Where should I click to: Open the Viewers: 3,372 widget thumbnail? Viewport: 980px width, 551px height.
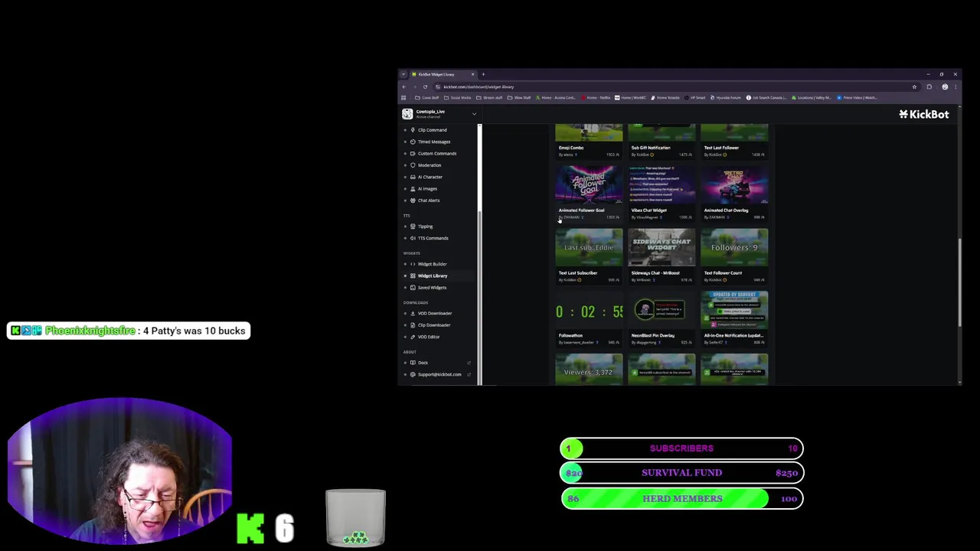tap(589, 370)
